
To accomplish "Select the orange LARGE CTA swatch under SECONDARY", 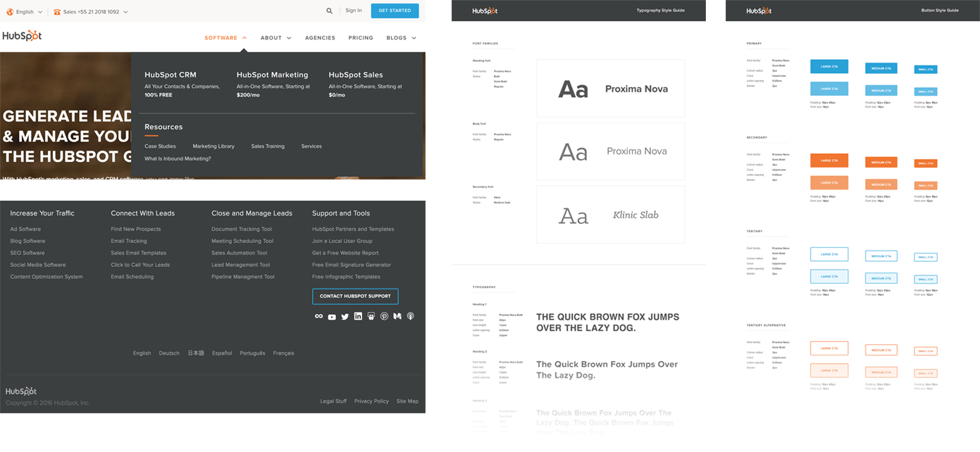I will tap(829, 161).
